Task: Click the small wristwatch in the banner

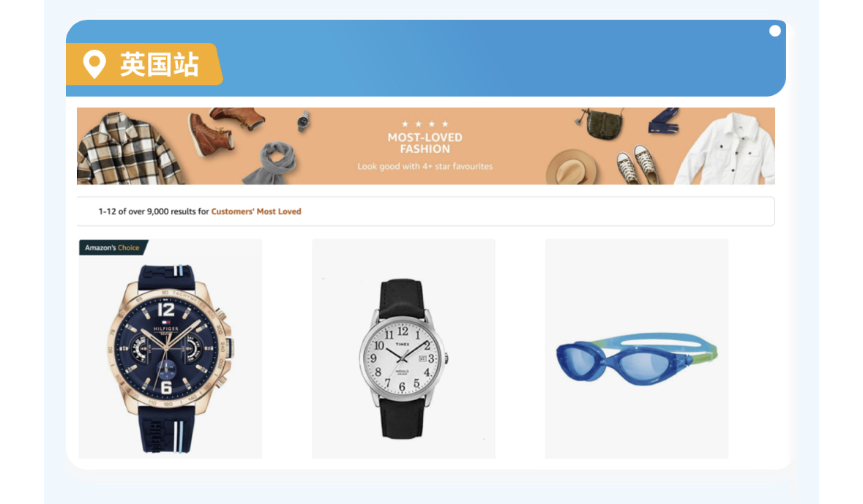Action: 304,121
